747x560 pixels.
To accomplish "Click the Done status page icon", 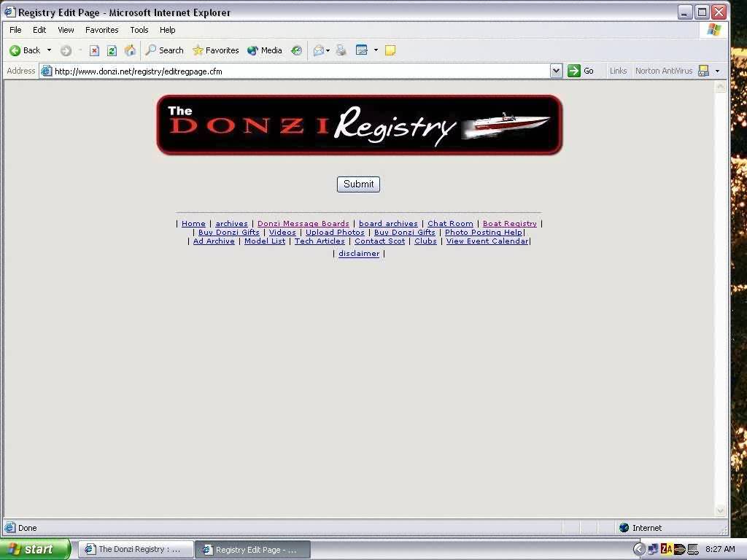I will click(x=9, y=528).
